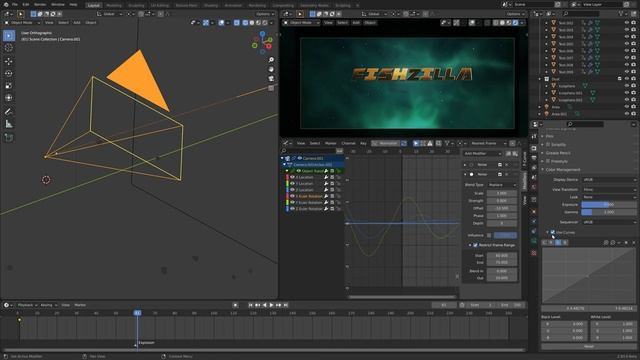Open the Look dropdown
640x360 pixels.
[x=609, y=197]
